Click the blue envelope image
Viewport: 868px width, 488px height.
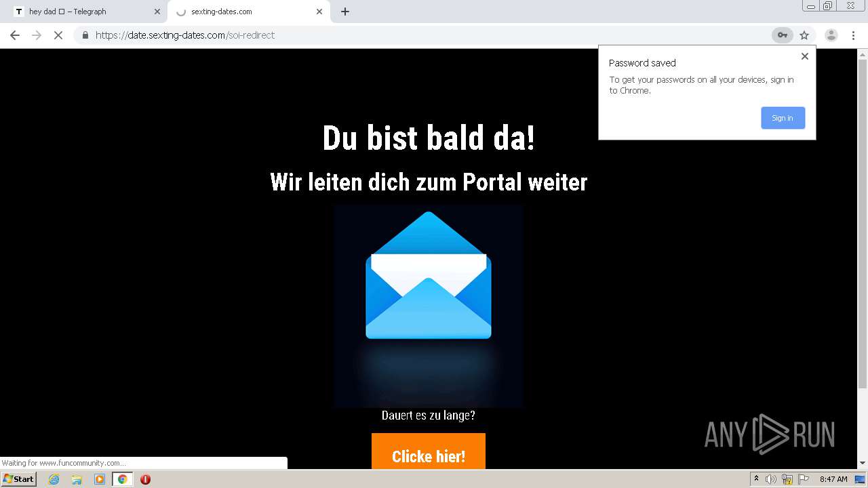pyautogui.click(x=429, y=305)
